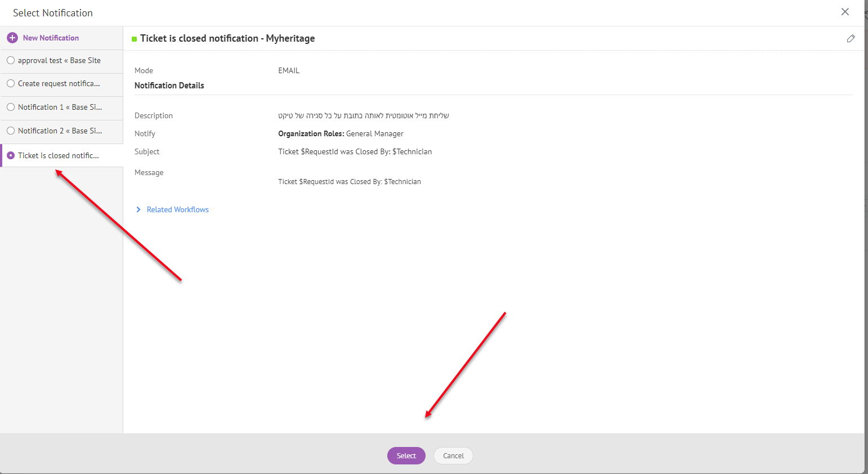The height and width of the screenshot is (474, 868).
Task: Click the Subject line value text
Action: 355,151
